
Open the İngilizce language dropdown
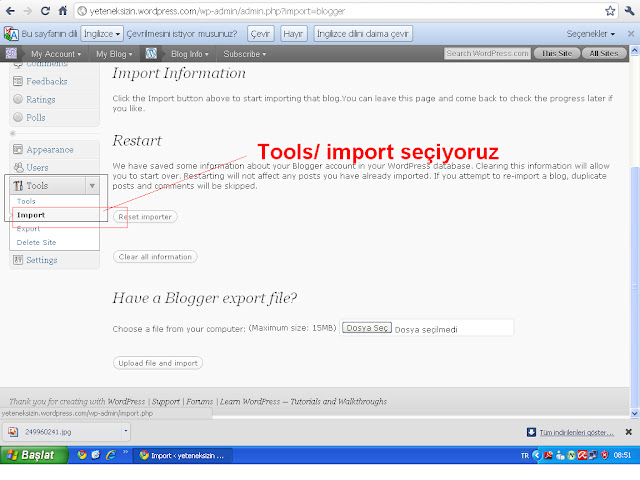[x=102, y=34]
